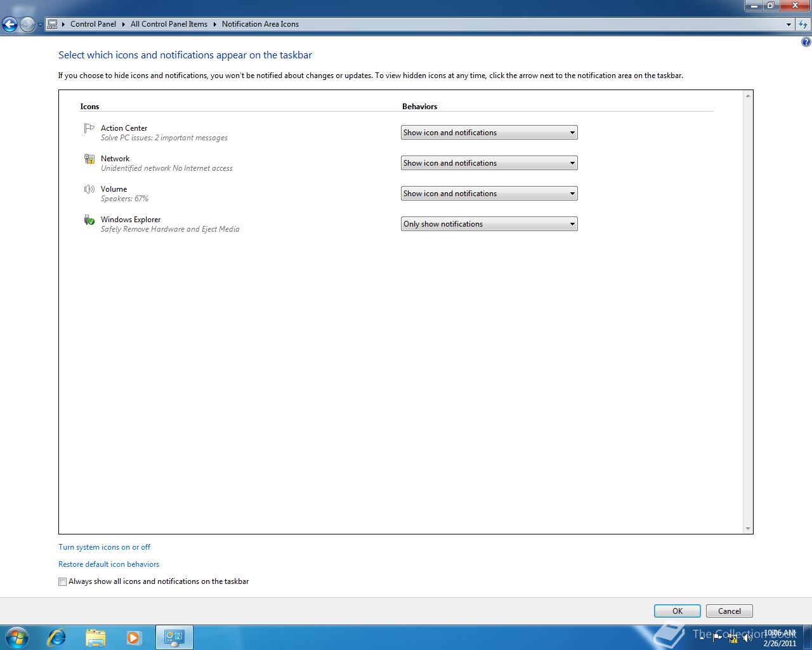This screenshot has height=650, width=812.
Task: Expand arrow after All Control Panel Items
Action: 215,24
